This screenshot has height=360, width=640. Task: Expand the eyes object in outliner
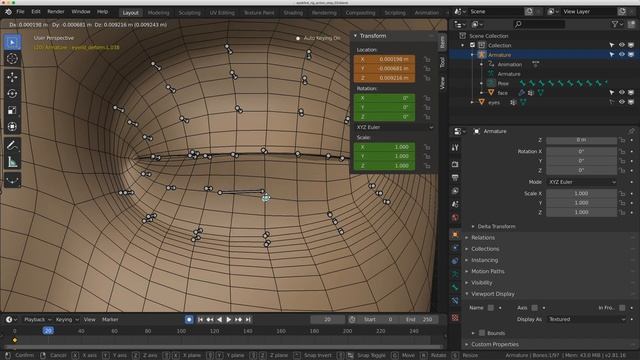click(x=472, y=102)
